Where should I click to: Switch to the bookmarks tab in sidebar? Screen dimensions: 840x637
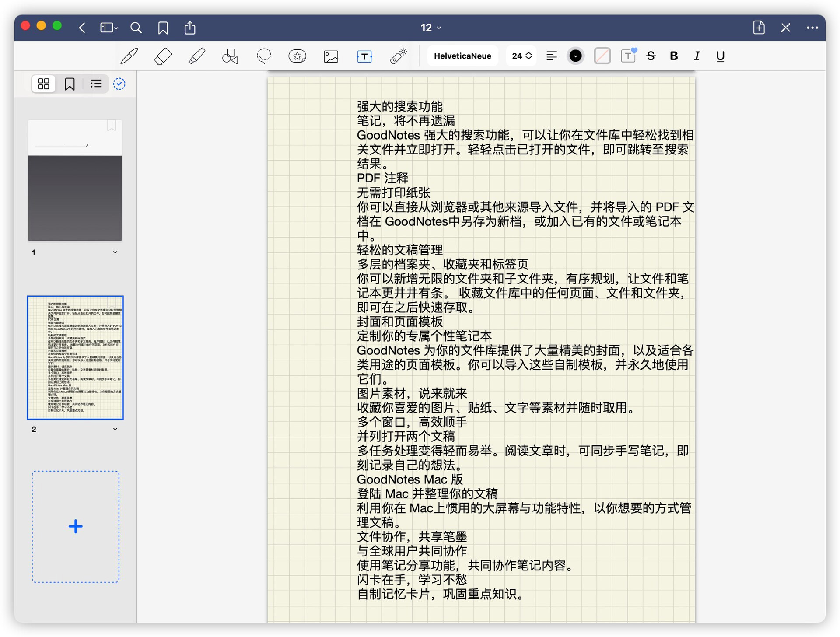click(x=69, y=84)
